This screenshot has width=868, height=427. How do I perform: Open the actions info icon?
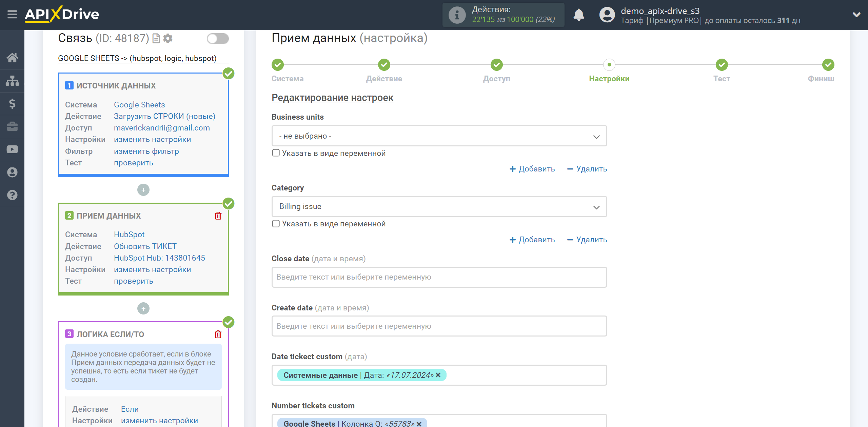point(457,15)
